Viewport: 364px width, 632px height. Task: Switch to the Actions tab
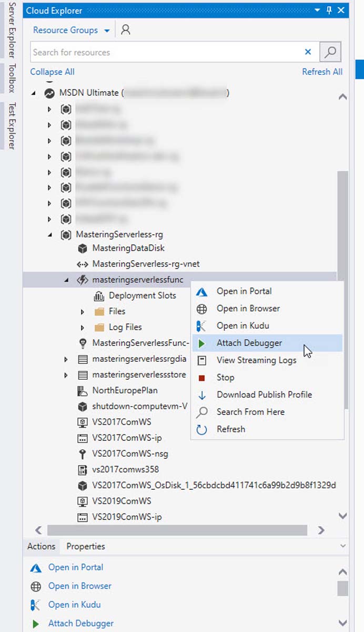coord(42,546)
